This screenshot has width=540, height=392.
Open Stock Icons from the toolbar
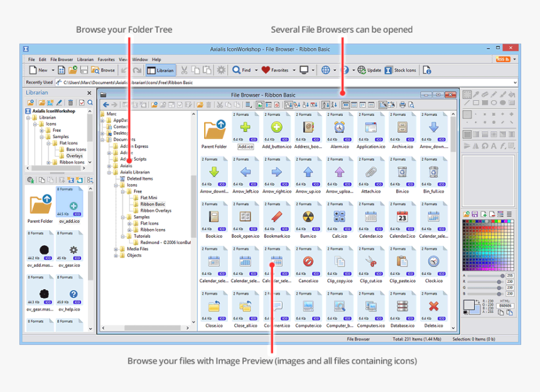[401, 70]
